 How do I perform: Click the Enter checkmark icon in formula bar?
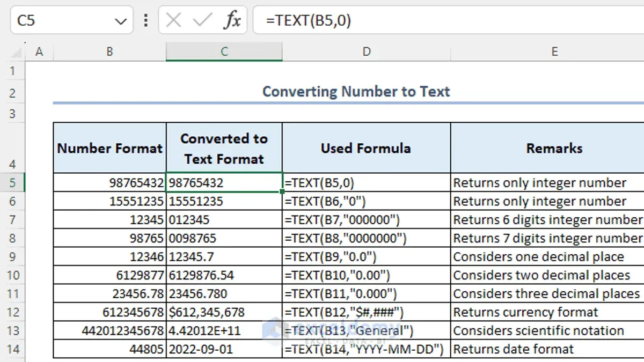click(202, 20)
